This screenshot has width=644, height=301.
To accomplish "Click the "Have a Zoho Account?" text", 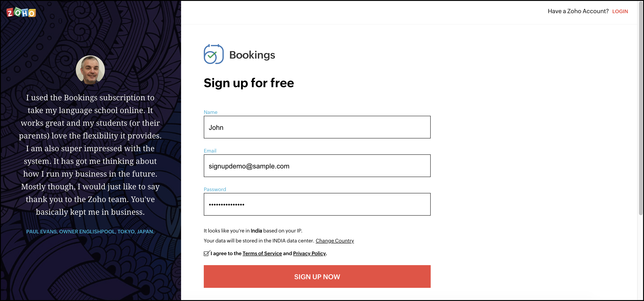I will (578, 11).
